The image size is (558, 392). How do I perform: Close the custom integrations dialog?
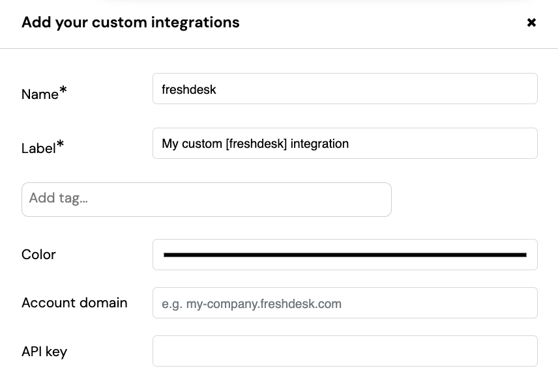pyautogui.click(x=531, y=23)
